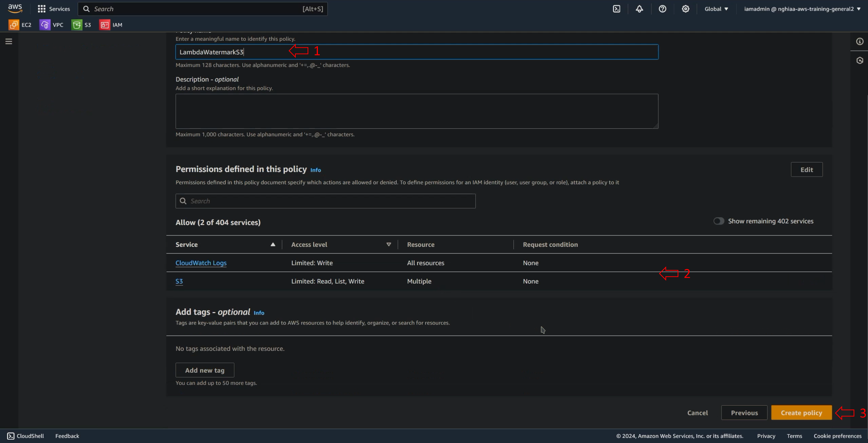Select the 'Multiple' resource cell
868x443 pixels.
pos(419,281)
